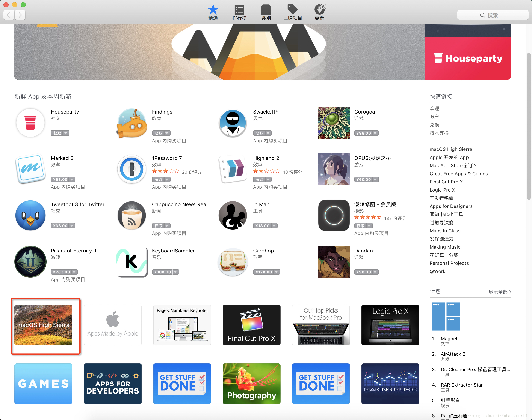This screenshot has height=420, width=532.
Task: Expand the dropdown arrow beside Cardhop ¥128.00
Action: [277, 272]
